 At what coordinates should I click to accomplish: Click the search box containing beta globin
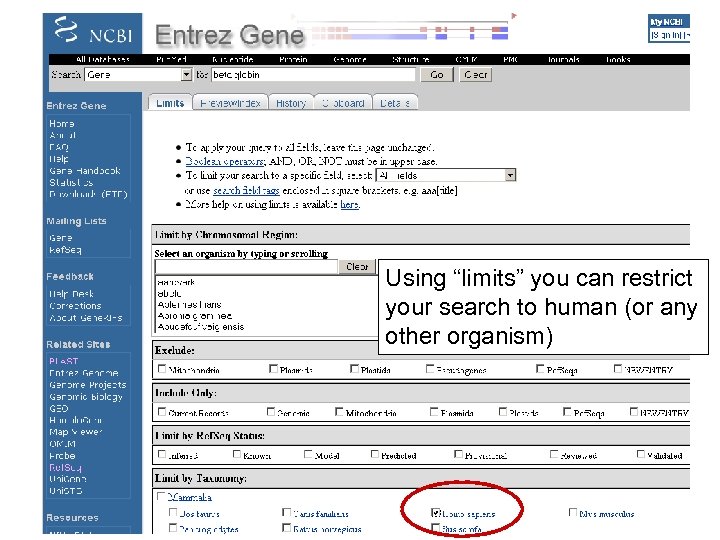coord(313,74)
